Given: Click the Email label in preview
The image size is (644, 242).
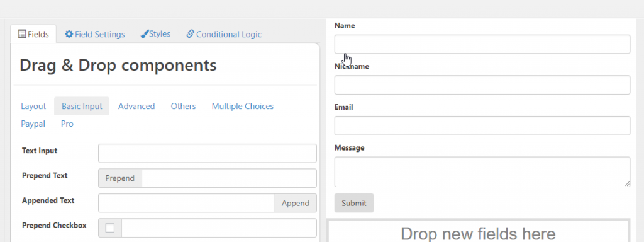Looking at the screenshot, I should (x=344, y=107).
